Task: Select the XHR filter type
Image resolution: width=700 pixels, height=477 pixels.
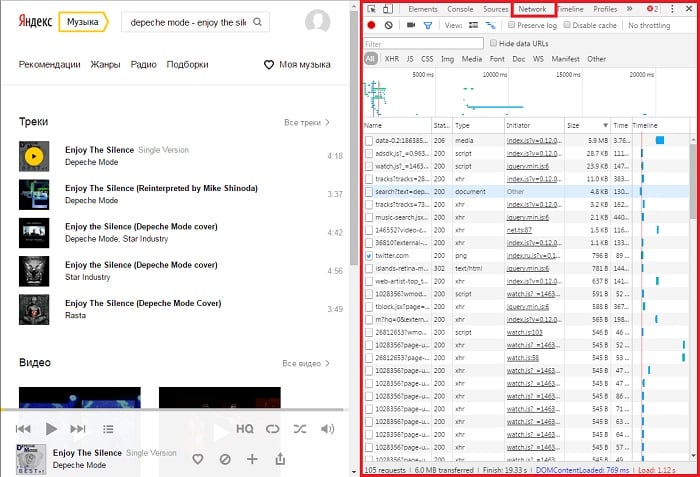Action: [x=392, y=59]
